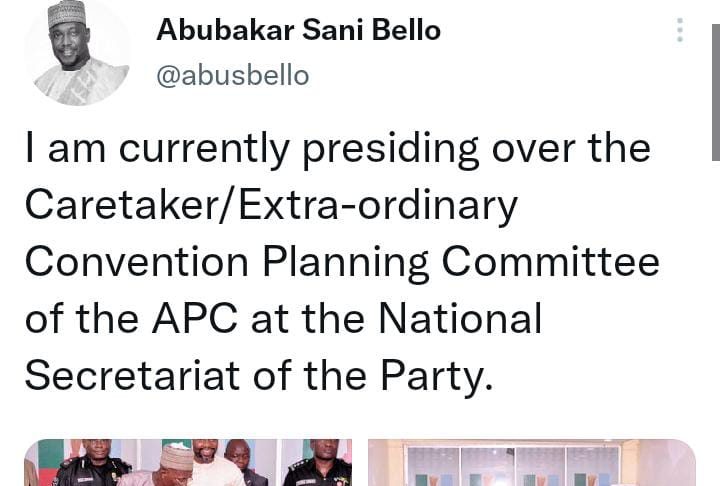Click the "Caretaker/Extra-ordinary" text line
720x486 pixels.
click(x=271, y=206)
